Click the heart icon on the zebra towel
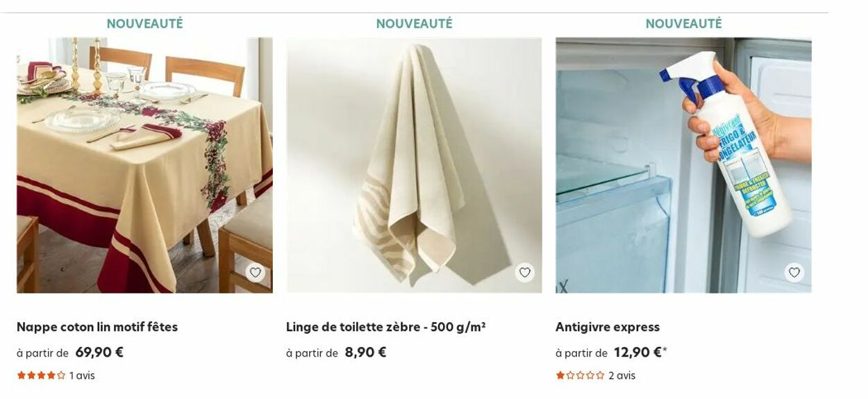The height and width of the screenshot is (399, 868). pos(525,273)
